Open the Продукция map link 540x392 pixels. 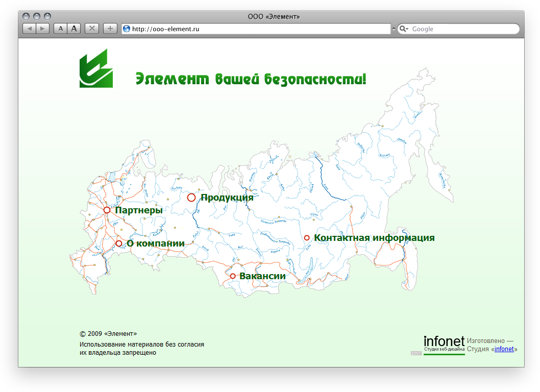coord(227,198)
